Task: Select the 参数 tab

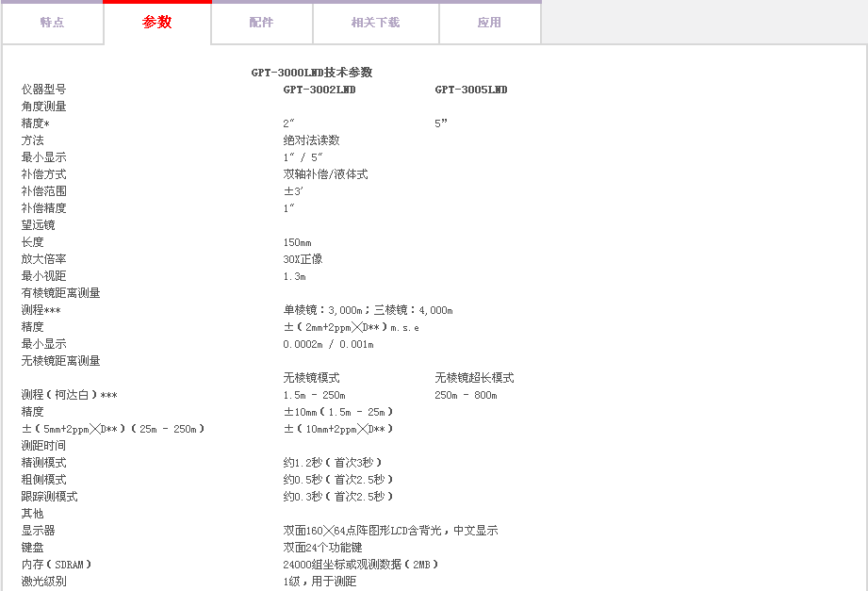Action: pos(157,23)
